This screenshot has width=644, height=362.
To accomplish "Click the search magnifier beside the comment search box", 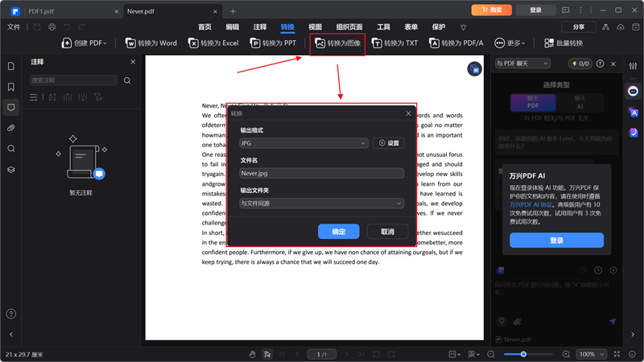I will point(127,80).
